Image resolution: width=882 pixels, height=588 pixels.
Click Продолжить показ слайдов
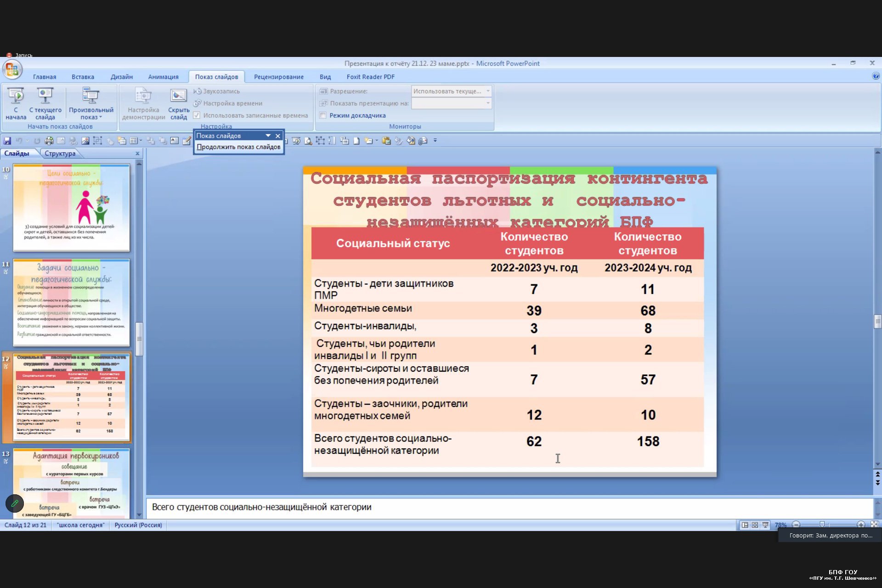(x=238, y=147)
